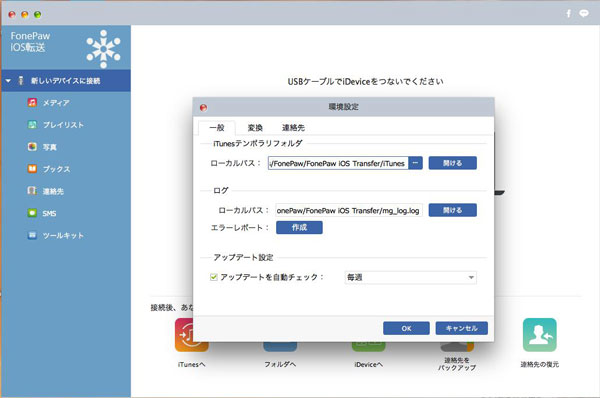Viewport: 600px width, 398px height.
Task: Click the iDeviceへ label in main window
Action: click(x=368, y=364)
